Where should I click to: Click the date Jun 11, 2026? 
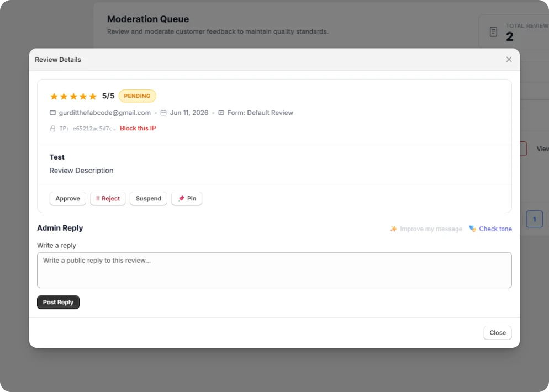189,113
